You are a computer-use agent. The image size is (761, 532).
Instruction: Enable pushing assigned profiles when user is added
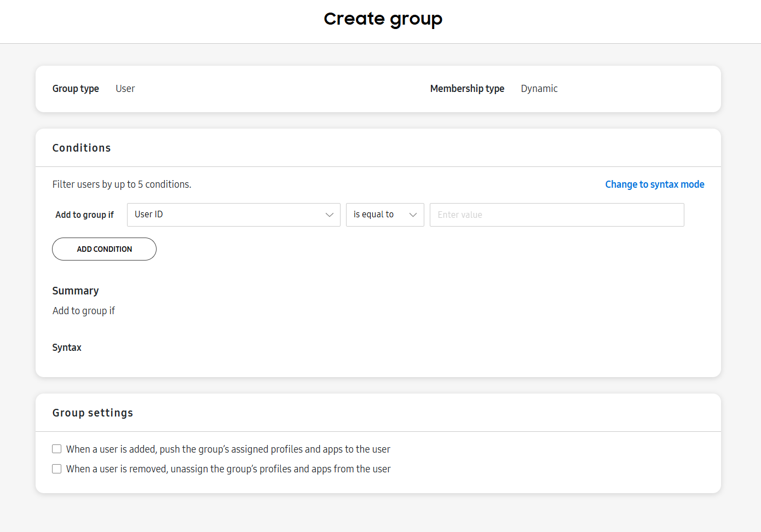[56, 448]
